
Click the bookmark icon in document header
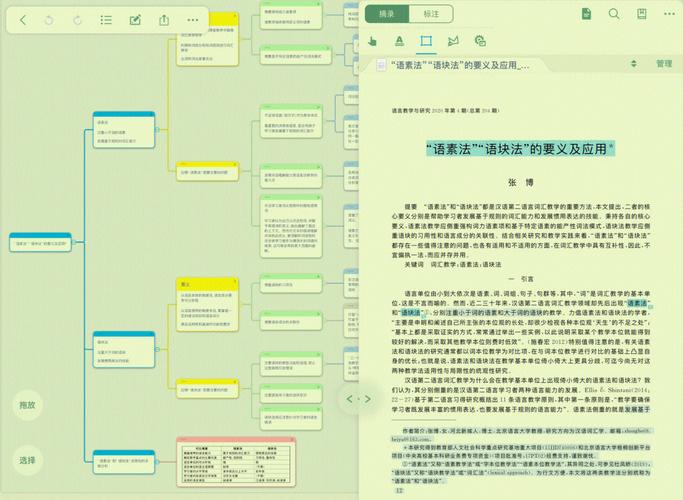(x=642, y=14)
